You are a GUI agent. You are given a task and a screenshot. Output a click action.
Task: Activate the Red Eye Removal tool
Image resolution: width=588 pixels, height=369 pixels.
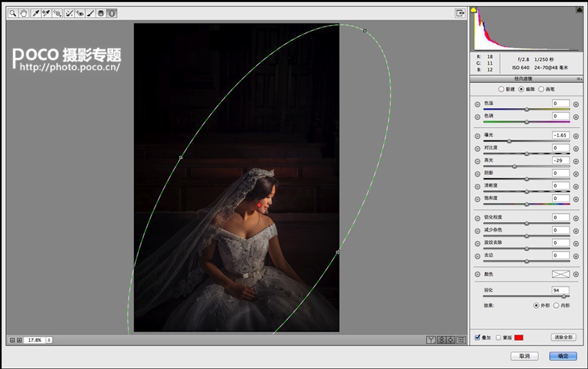pos(80,13)
